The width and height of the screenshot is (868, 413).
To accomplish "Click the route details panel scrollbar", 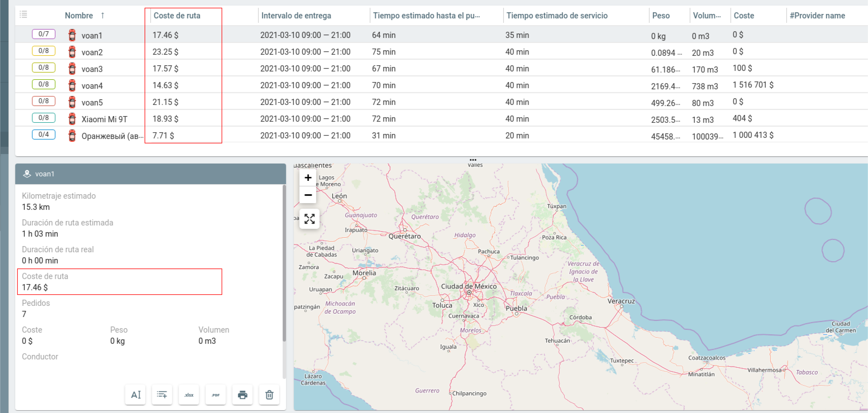I will click(284, 263).
